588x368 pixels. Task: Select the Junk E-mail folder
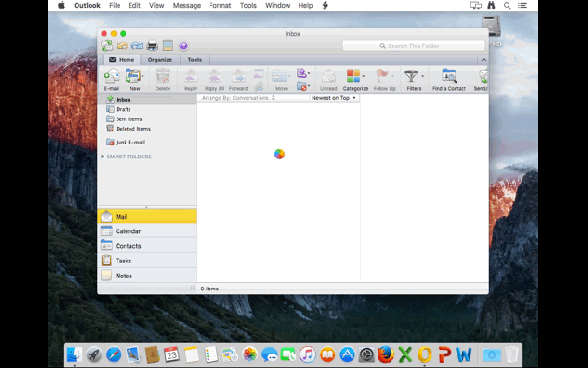click(x=146, y=142)
